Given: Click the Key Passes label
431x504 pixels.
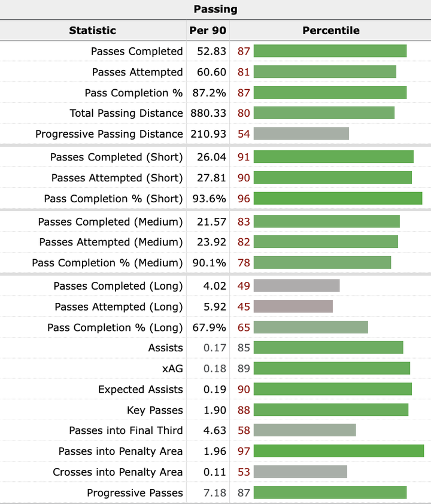Looking at the screenshot, I should coord(154,411).
